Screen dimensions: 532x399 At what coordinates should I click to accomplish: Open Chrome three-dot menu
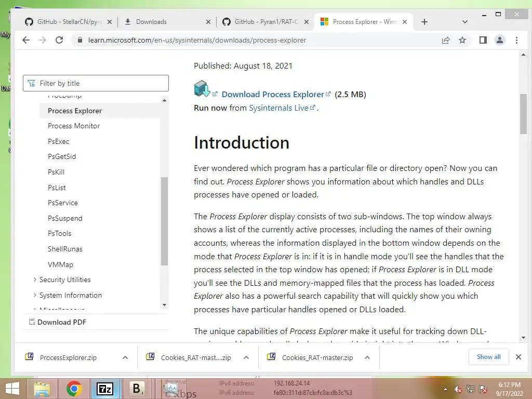pos(516,40)
